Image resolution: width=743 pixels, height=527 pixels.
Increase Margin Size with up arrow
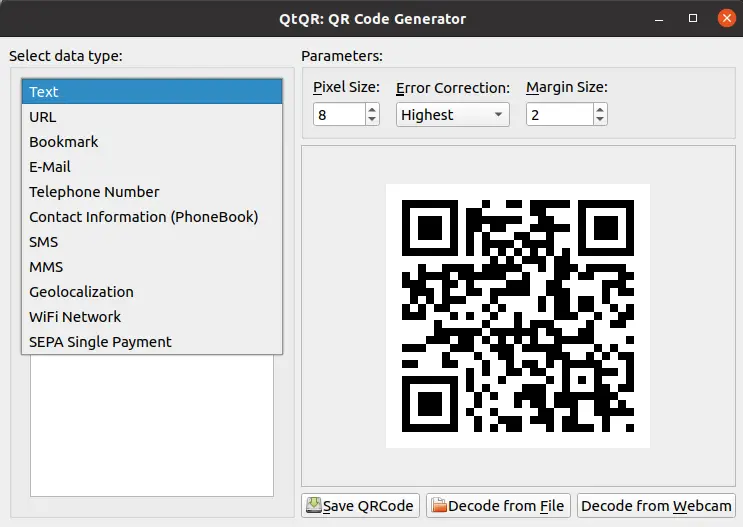(600, 109)
